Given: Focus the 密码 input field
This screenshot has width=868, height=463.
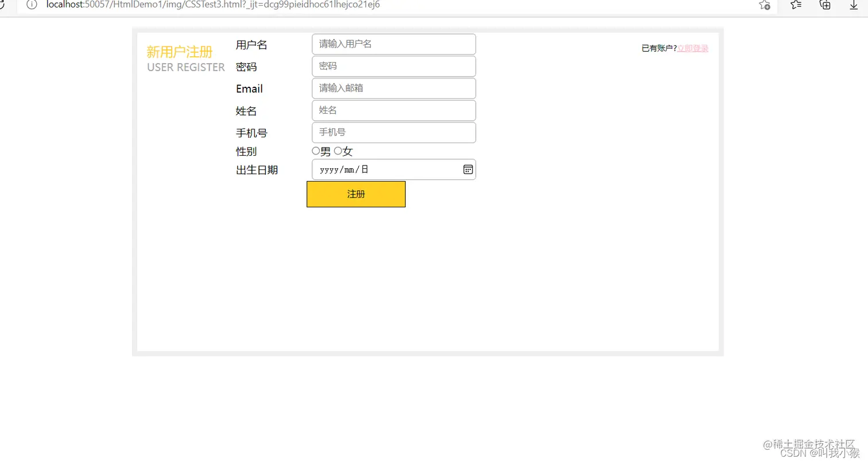Looking at the screenshot, I should (394, 66).
